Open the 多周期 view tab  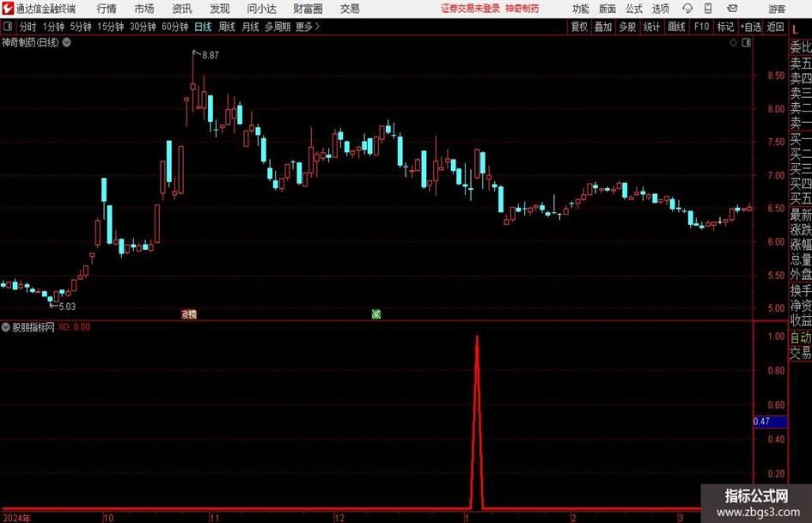278,27
